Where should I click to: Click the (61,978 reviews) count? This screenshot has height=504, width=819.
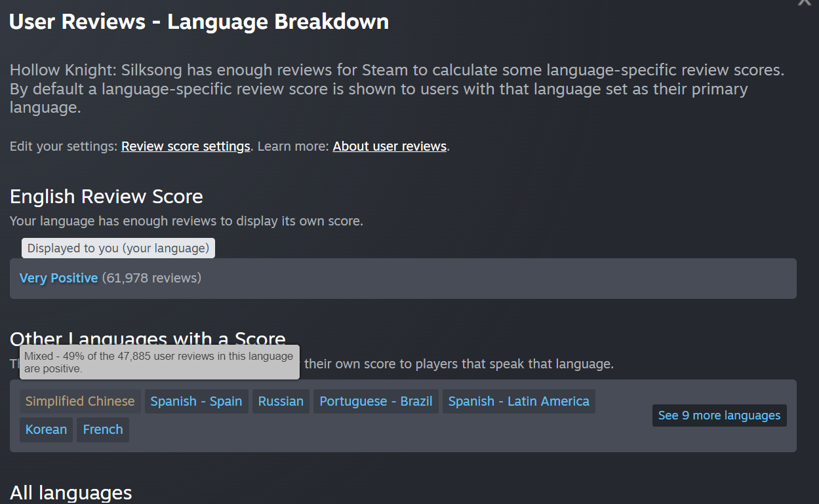coord(151,278)
